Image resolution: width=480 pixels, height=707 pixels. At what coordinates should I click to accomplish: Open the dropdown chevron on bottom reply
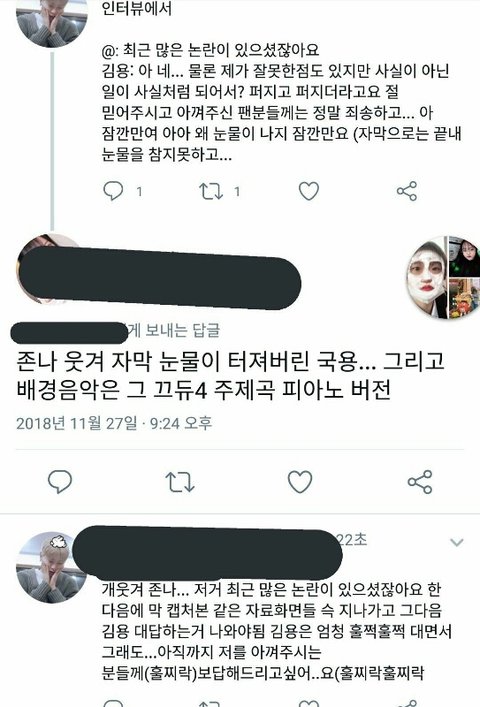tap(457, 542)
